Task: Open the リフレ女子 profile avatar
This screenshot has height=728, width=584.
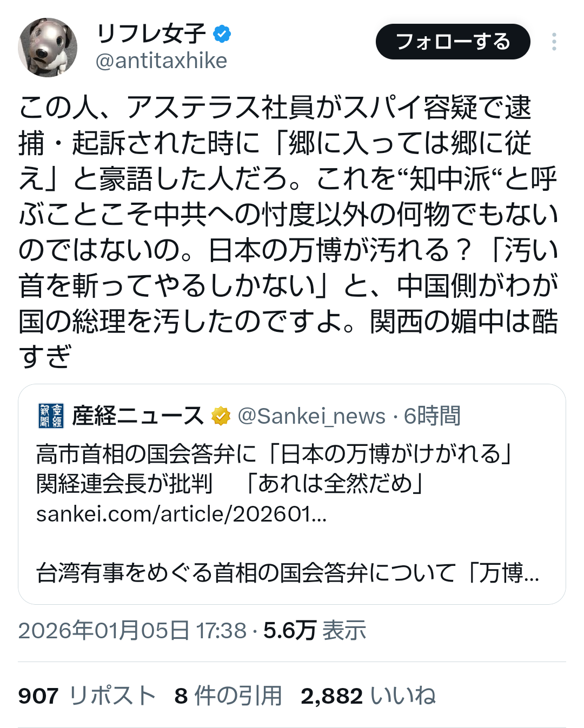Action: coord(48,47)
